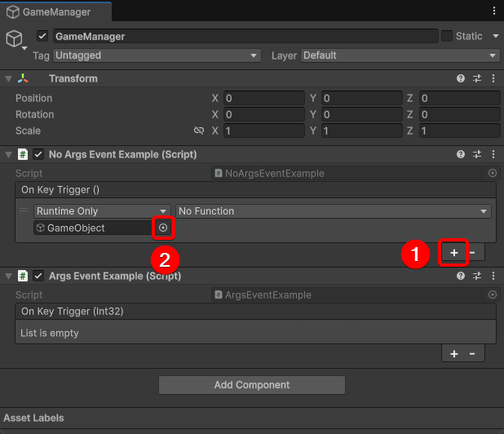Add listener to Int32 On Key Trigger list
This screenshot has width=504, height=434.
click(x=454, y=354)
